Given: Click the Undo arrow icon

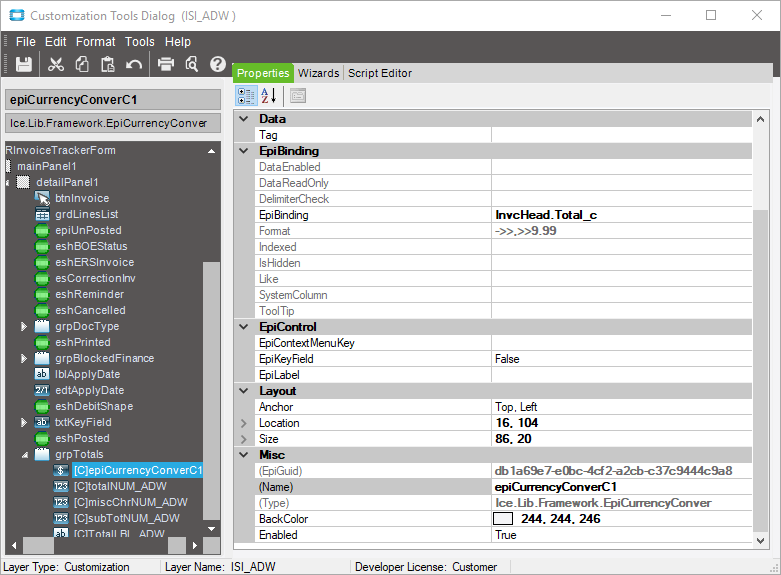Looking at the screenshot, I should coord(133,64).
